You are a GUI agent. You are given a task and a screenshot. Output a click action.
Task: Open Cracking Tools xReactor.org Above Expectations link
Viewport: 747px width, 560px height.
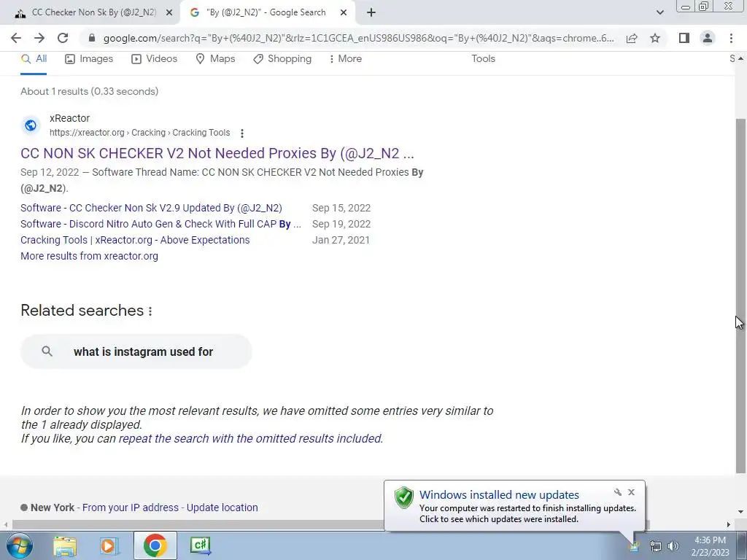tap(135, 240)
